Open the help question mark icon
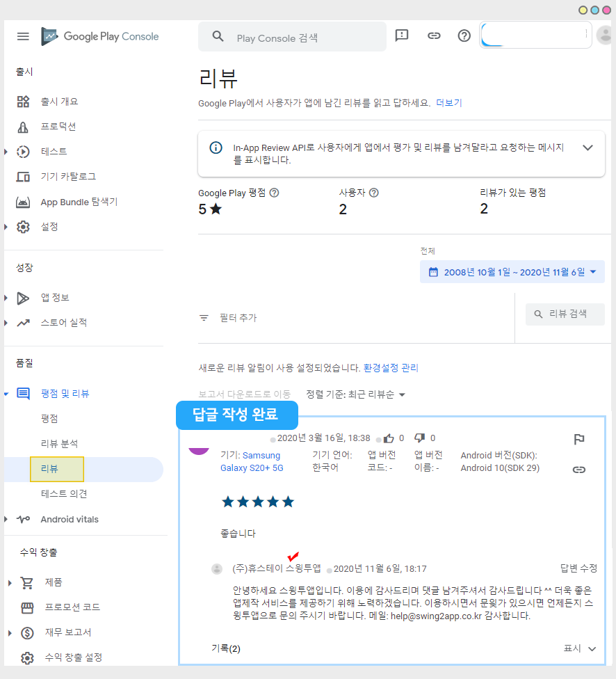Viewport: 616px width, 679px height. (x=464, y=36)
